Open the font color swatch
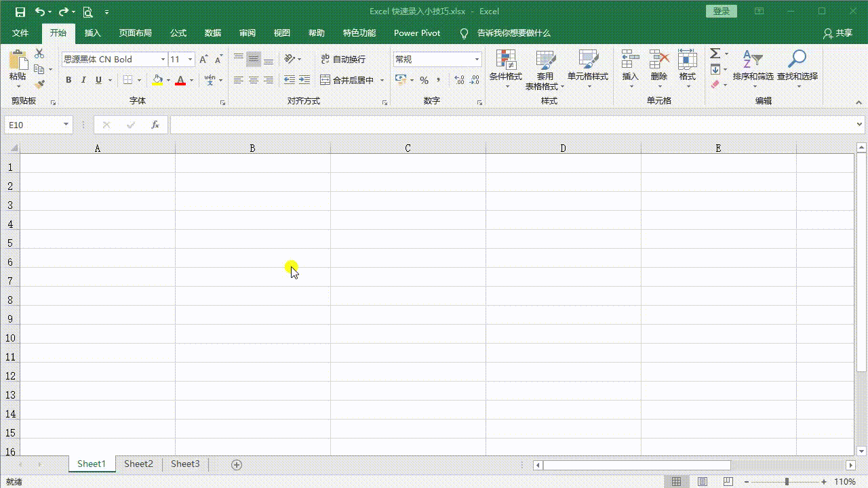This screenshot has width=868, height=488. [180, 80]
